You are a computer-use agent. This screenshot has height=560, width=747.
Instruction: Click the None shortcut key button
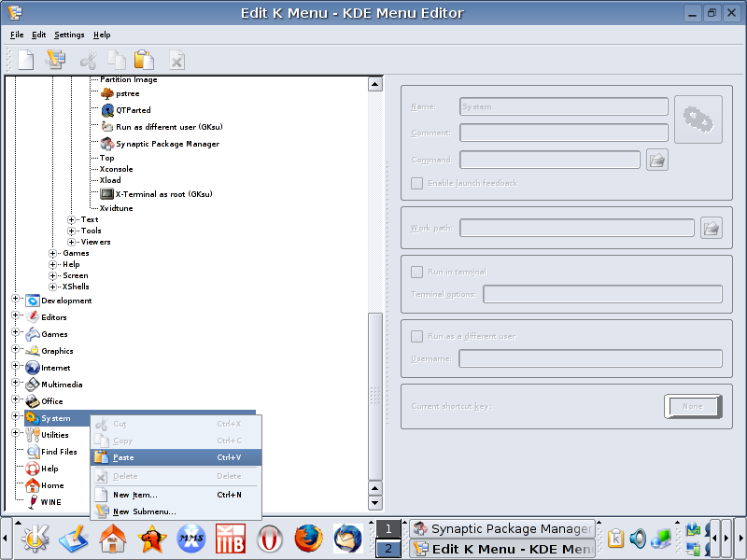pos(692,406)
